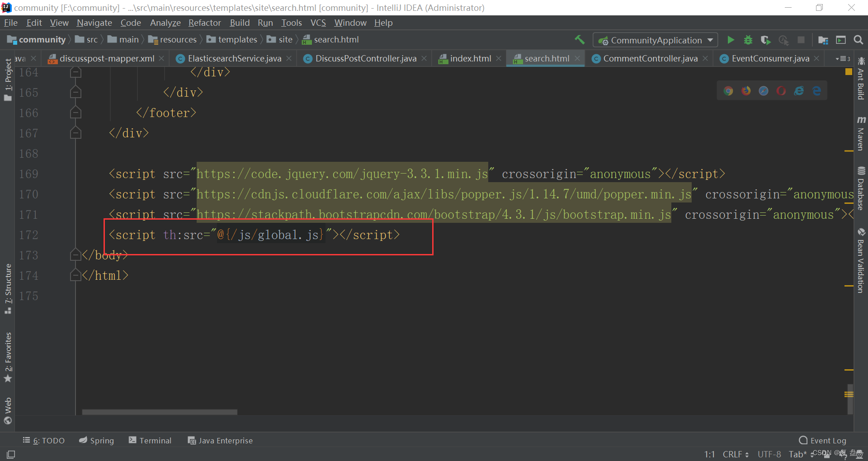Open the Java Enterprise tool window

[x=220, y=441]
